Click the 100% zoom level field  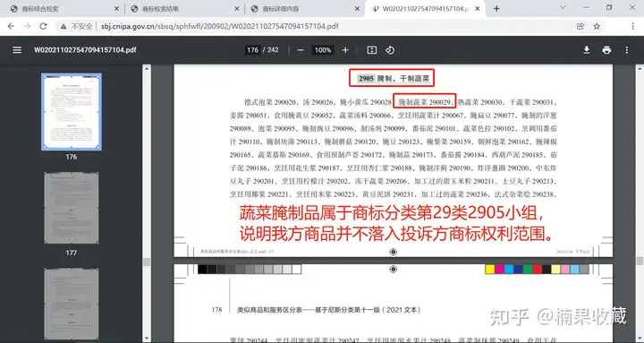(323, 50)
